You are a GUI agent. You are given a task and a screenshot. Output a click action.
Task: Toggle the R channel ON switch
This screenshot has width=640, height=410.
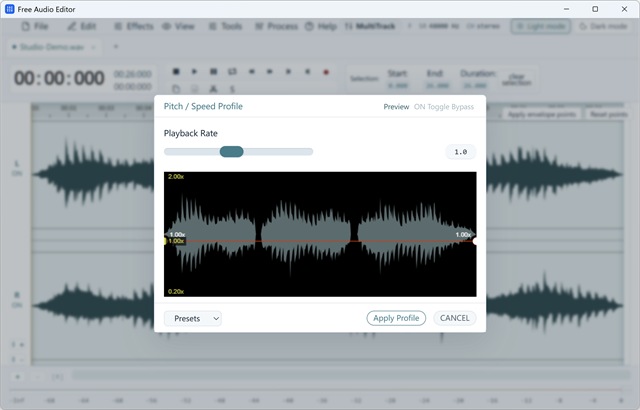tap(17, 305)
